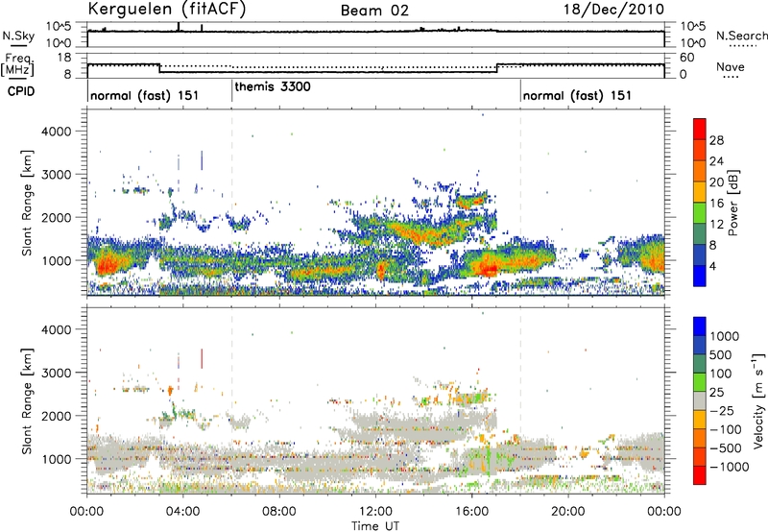This screenshot has height=532, width=768.
Task: Click the 'Velocity [m s-1]' colorbar label
Action: point(758,400)
